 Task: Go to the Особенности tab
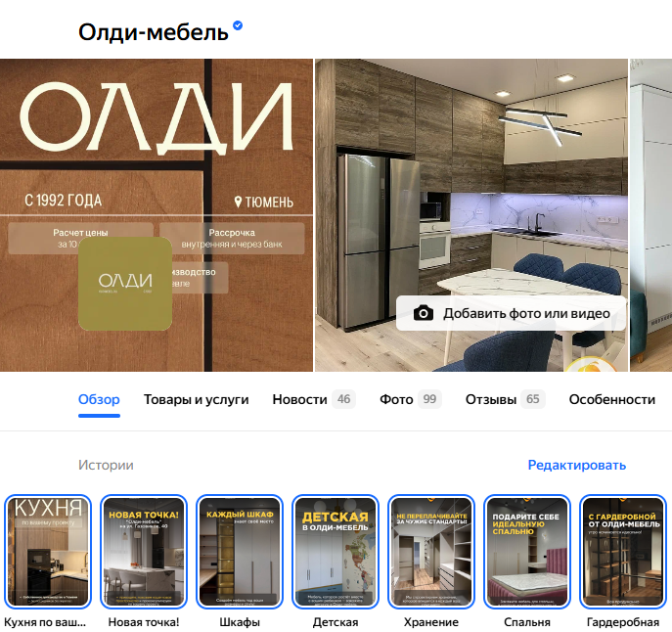612,399
